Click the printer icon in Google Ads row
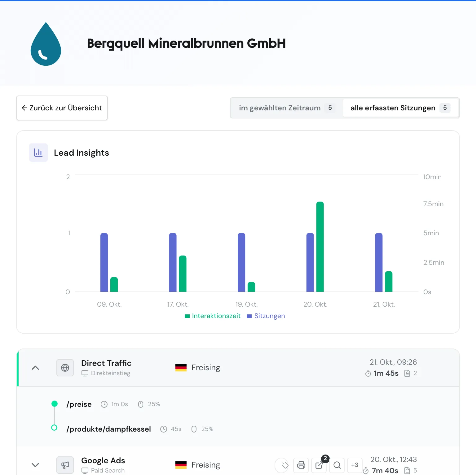This screenshot has width=476, height=475. pos(301,465)
